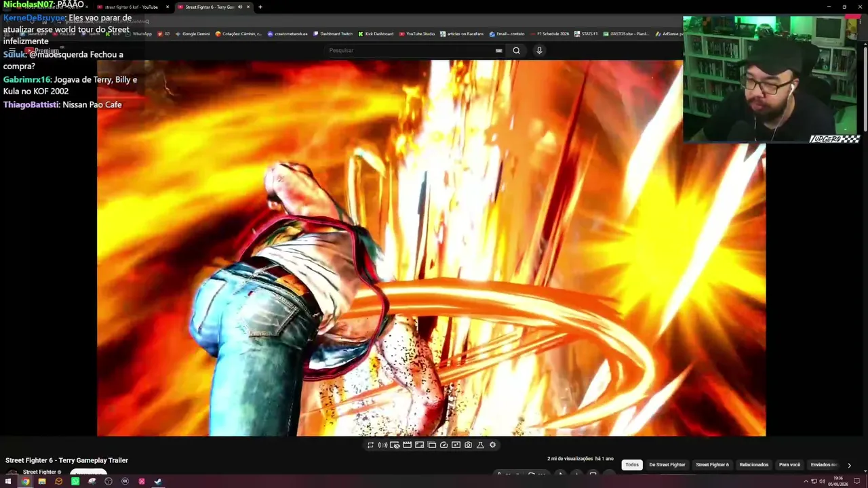
Task: Open the Windows Start menu
Action: click(x=9, y=482)
